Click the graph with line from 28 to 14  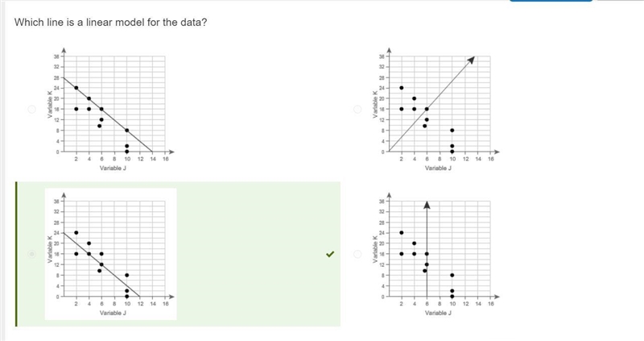(x=110, y=110)
